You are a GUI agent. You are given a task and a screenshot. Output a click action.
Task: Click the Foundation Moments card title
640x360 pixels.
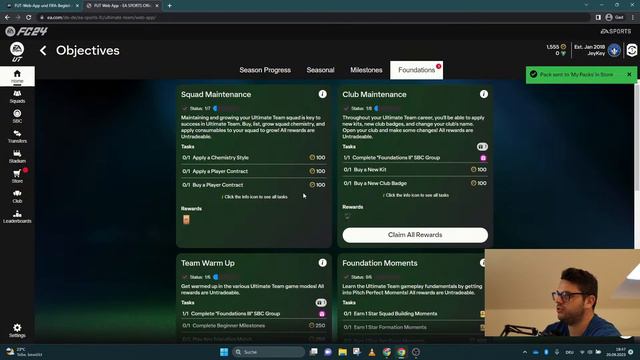380,263
